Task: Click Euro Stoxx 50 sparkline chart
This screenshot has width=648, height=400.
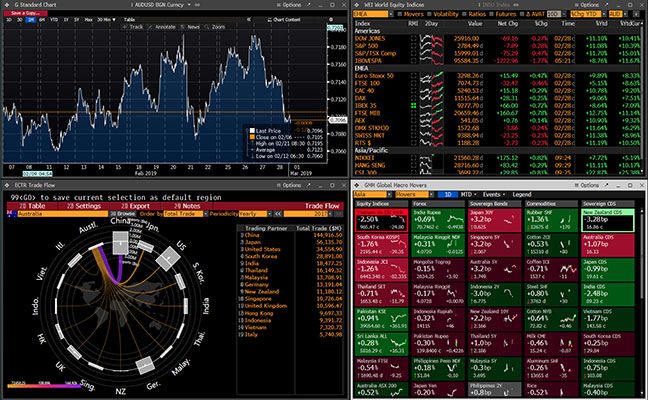Action: (431, 76)
